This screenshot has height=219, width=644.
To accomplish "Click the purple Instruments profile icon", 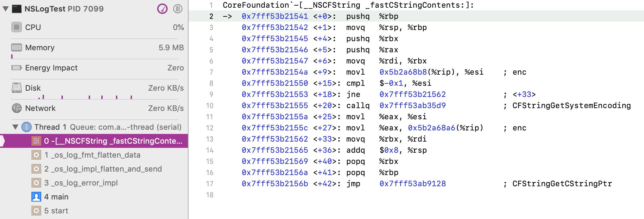I will (x=162, y=9).
